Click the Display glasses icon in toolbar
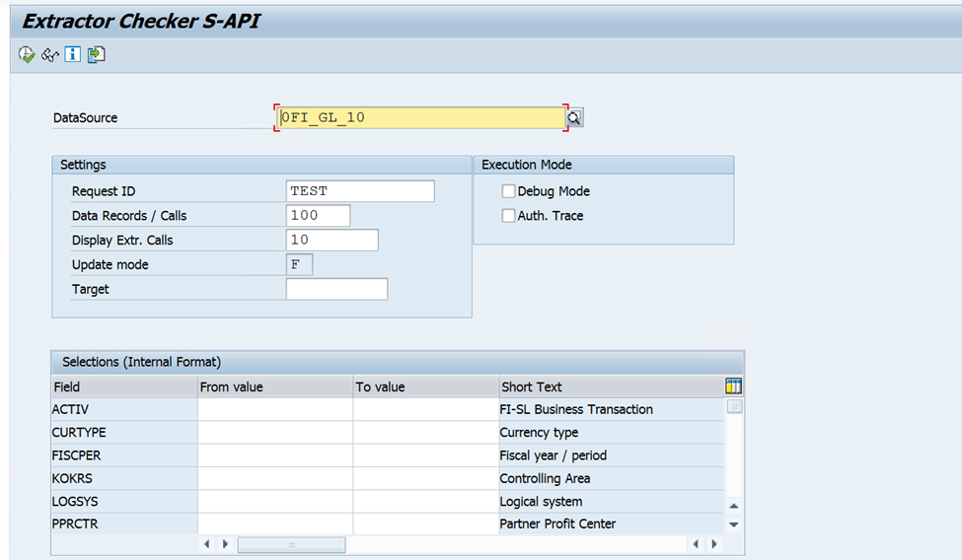Screen dimensions: 962x560 click(x=49, y=55)
